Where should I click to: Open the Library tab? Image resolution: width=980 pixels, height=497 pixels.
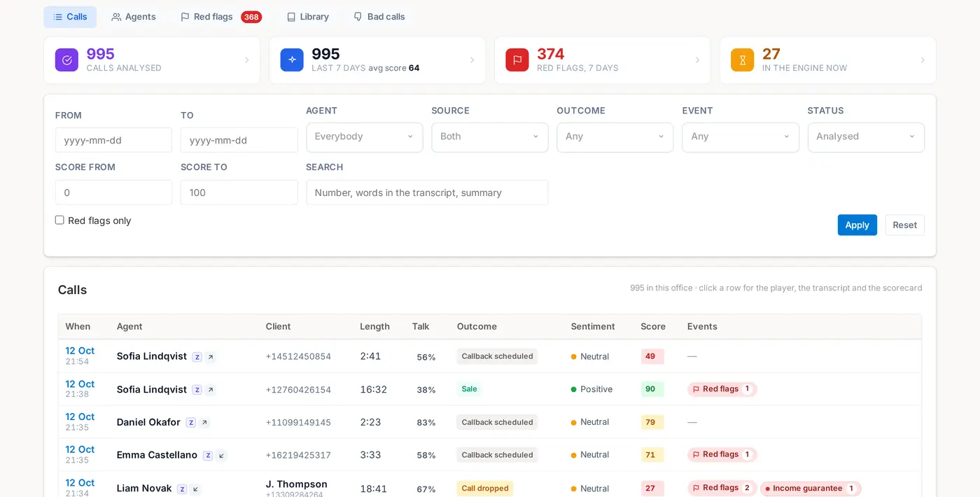click(308, 17)
